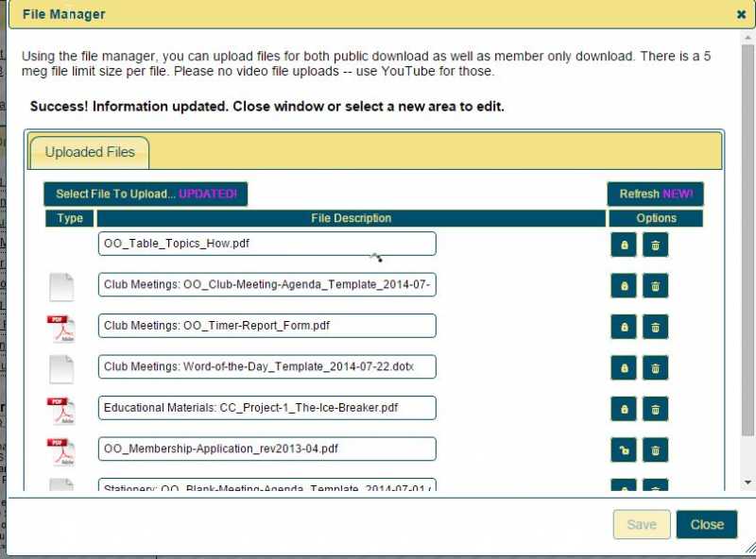Click PDF icon for Membership-Application file
756x559 pixels.
click(x=60, y=451)
